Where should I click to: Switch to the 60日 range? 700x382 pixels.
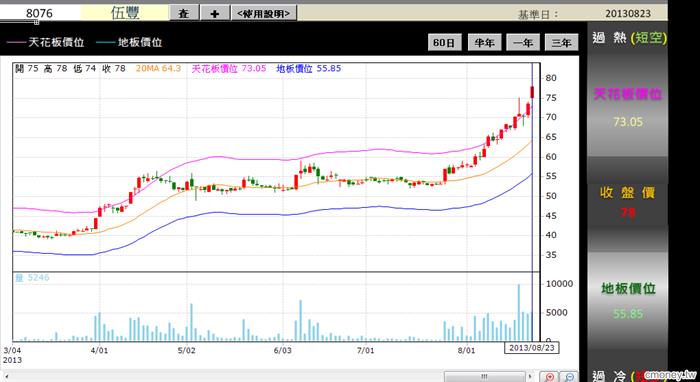[444, 43]
